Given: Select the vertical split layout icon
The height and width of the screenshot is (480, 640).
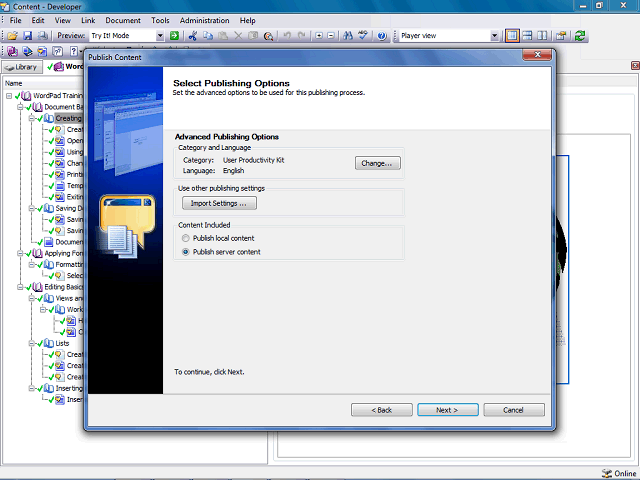Looking at the screenshot, I should [x=542, y=36].
